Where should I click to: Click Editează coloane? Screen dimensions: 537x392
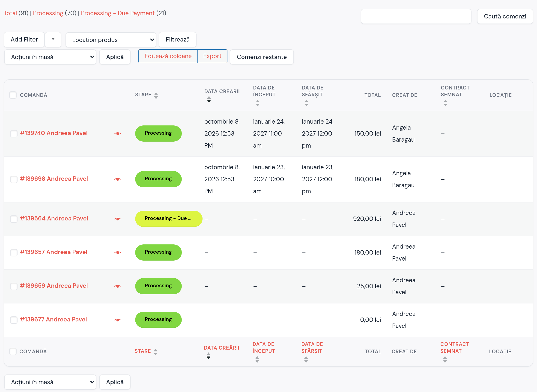click(168, 56)
